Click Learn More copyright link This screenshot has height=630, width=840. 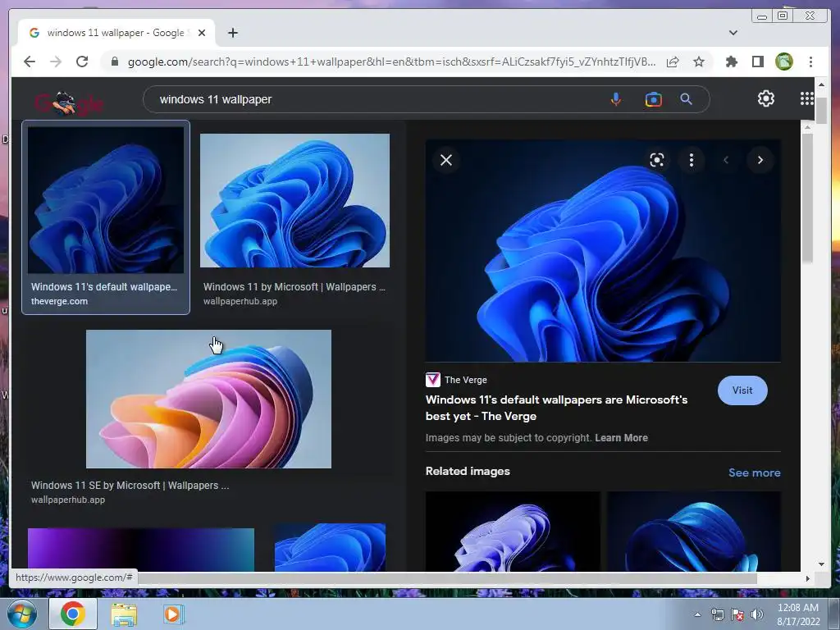click(621, 438)
